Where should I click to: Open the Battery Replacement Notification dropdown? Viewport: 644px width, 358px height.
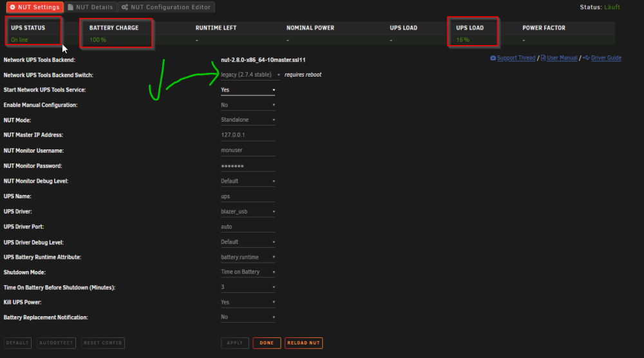pos(248,317)
